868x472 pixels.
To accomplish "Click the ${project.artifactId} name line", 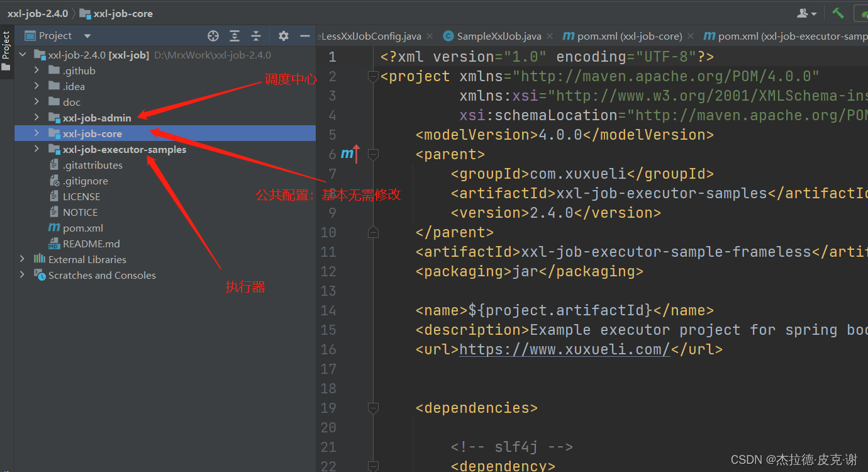I will pyautogui.click(x=565, y=310).
